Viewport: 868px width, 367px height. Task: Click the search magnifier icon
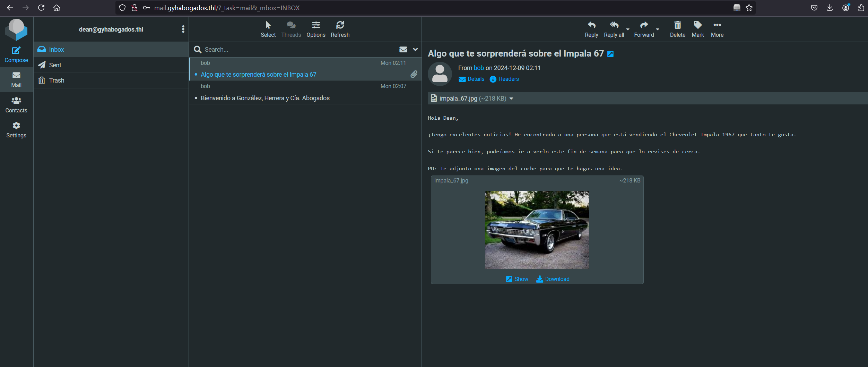[x=198, y=50]
